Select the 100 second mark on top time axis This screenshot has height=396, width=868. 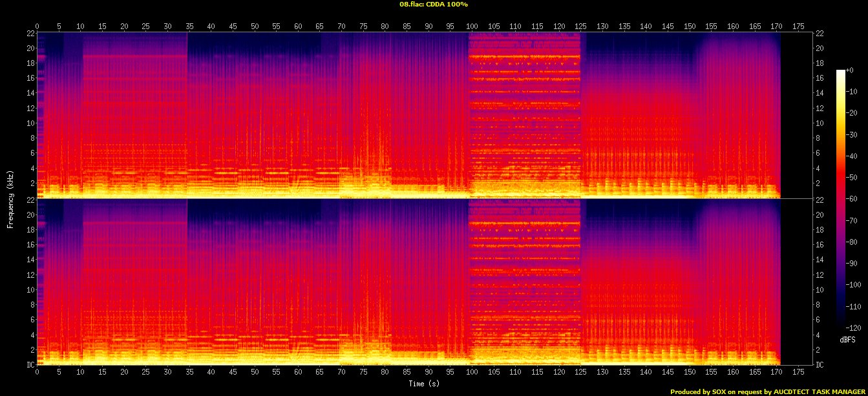(x=472, y=26)
